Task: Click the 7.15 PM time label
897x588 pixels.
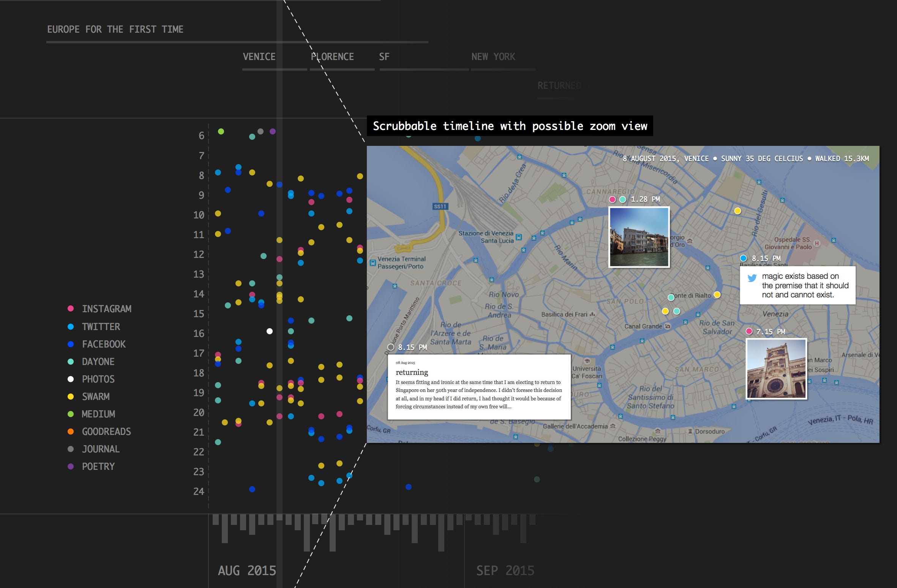Action: coord(771,332)
